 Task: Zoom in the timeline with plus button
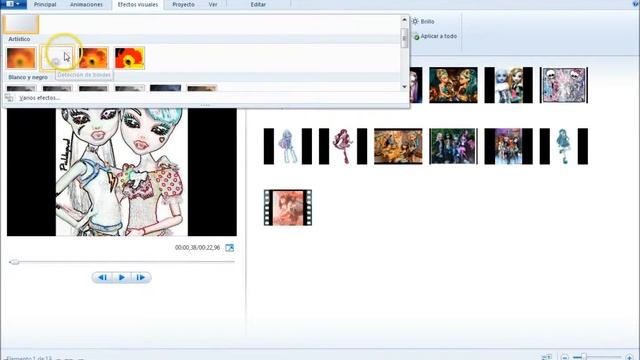click(629, 358)
